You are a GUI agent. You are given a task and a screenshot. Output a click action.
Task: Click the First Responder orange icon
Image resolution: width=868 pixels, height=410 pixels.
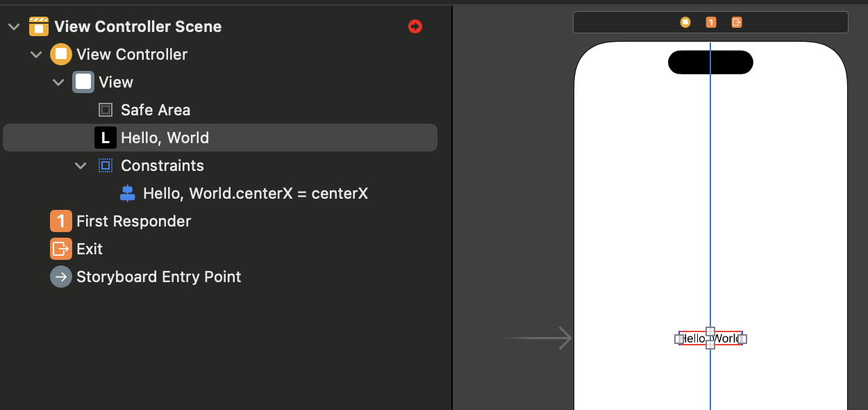(61, 221)
